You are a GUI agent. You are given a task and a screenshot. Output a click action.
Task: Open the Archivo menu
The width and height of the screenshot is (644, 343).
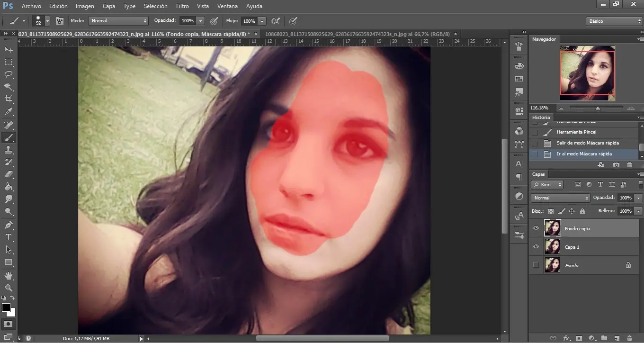[x=31, y=6]
